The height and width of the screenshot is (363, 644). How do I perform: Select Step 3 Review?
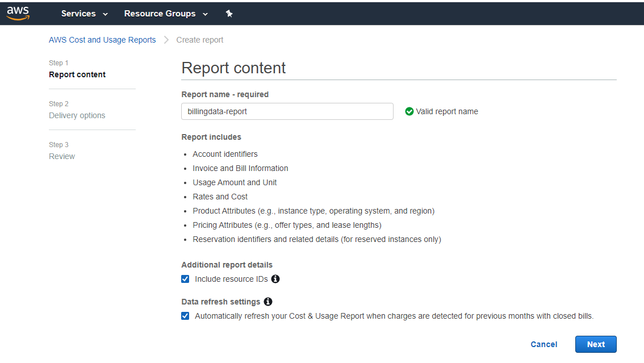tap(62, 151)
